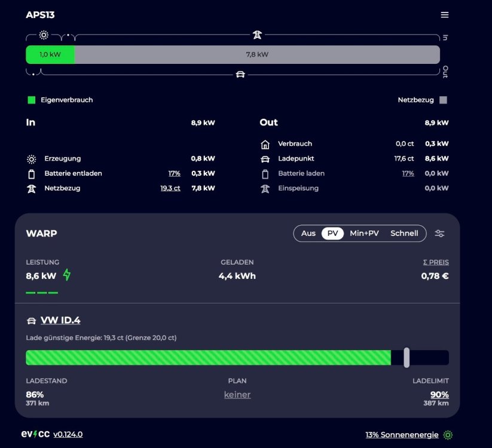Image resolution: width=492 pixels, height=448 pixels.
Task: Open the charging plan 'keiner' link
Action: [x=237, y=395]
